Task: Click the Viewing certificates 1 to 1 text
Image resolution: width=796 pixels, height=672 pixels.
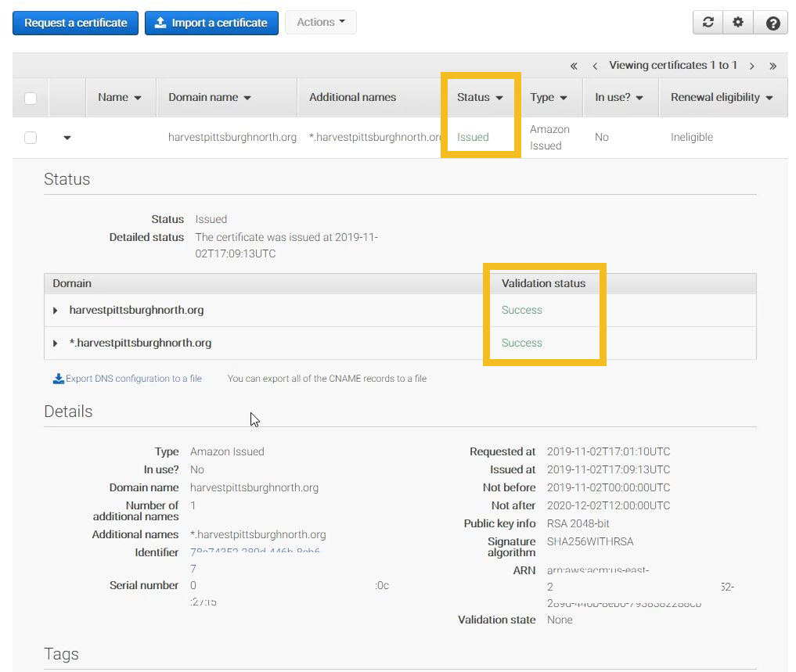Action: point(672,65)
